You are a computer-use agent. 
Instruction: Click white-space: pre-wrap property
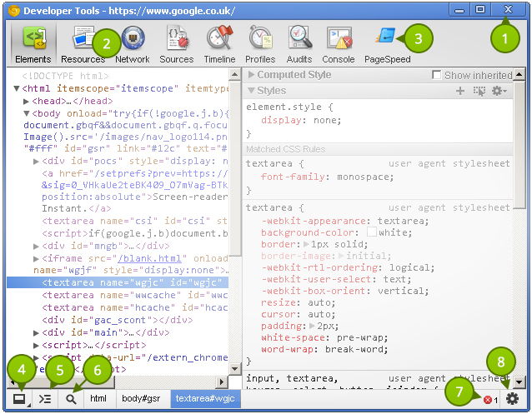(324, 337)
